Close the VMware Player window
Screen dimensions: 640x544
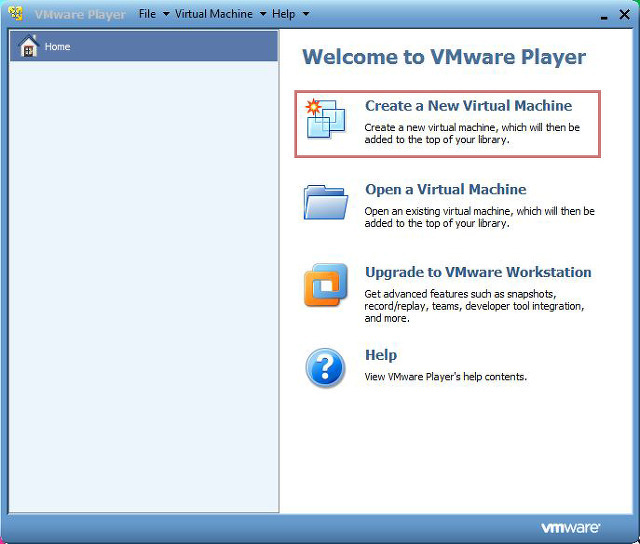coord(624,15)
